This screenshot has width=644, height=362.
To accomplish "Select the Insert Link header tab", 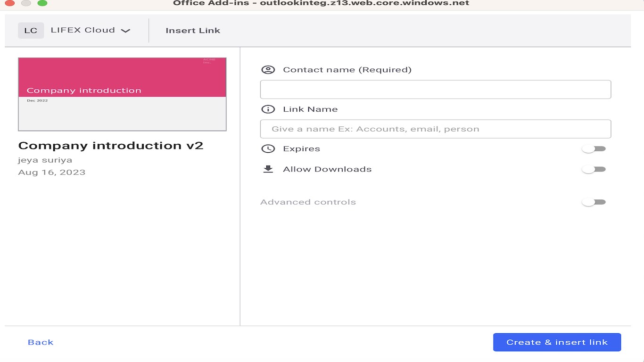I will [193, 31].
